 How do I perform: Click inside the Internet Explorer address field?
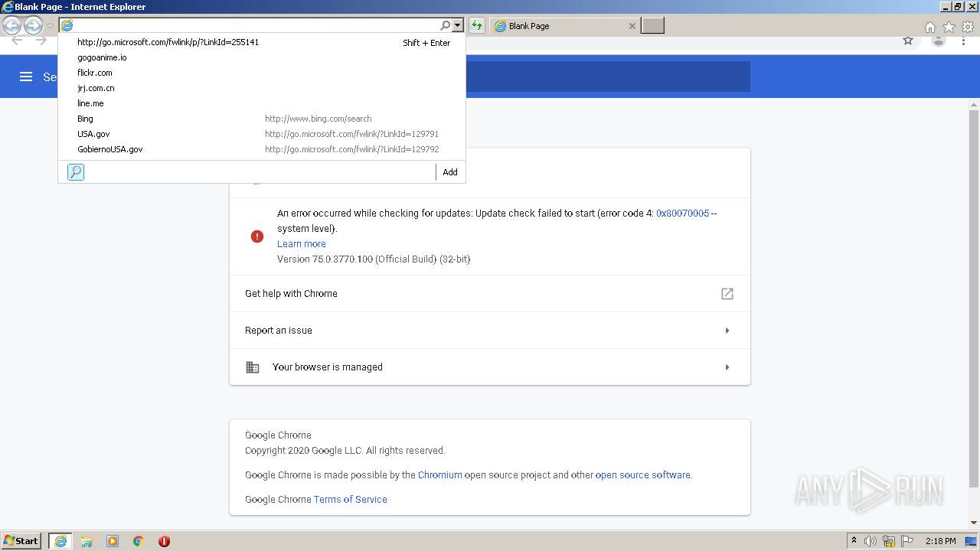point(256,25)
